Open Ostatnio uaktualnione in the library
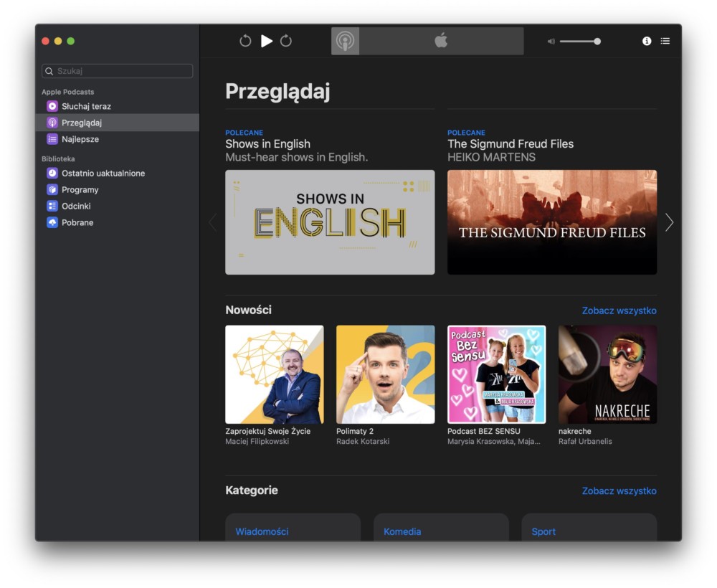 [117, 174]
